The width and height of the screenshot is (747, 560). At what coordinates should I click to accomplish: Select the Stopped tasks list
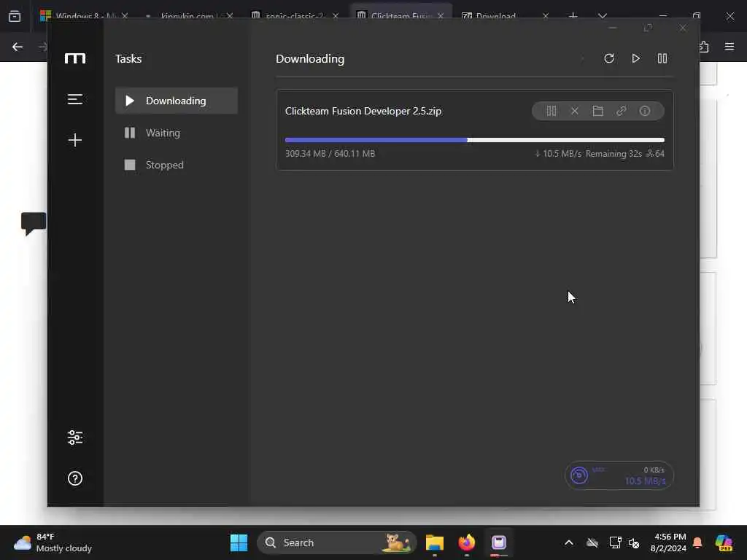[177, 165]
